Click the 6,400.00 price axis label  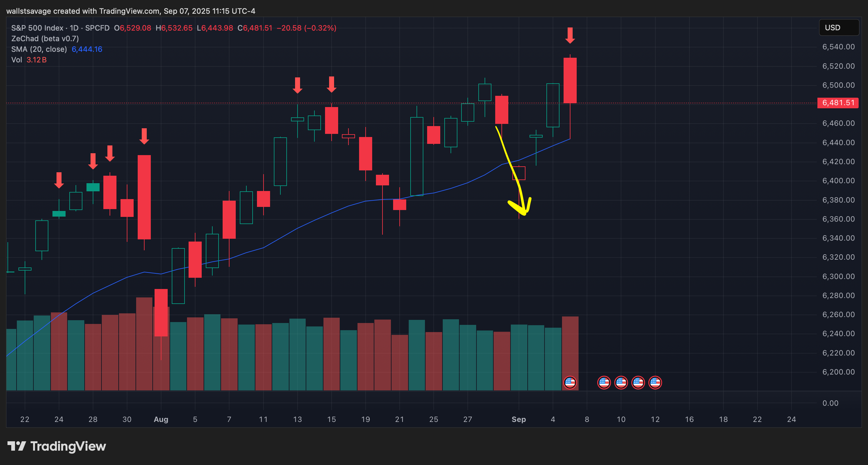click(x=838, y=181)
